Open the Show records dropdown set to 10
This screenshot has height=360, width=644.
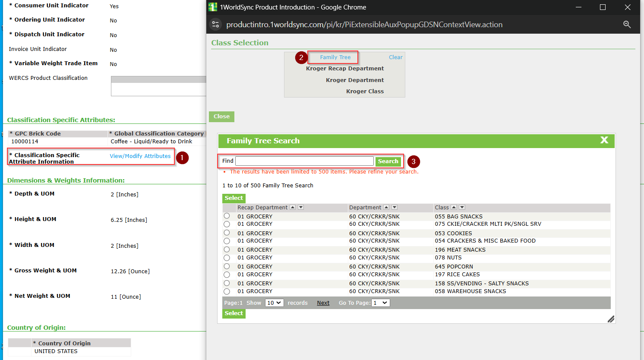pos(274,303)
